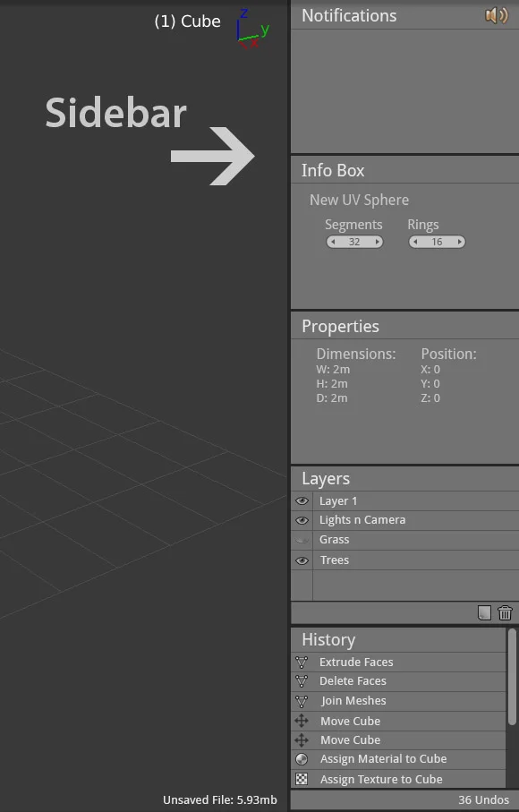Click move icon of second Move Cube

[x=302, y=740]
